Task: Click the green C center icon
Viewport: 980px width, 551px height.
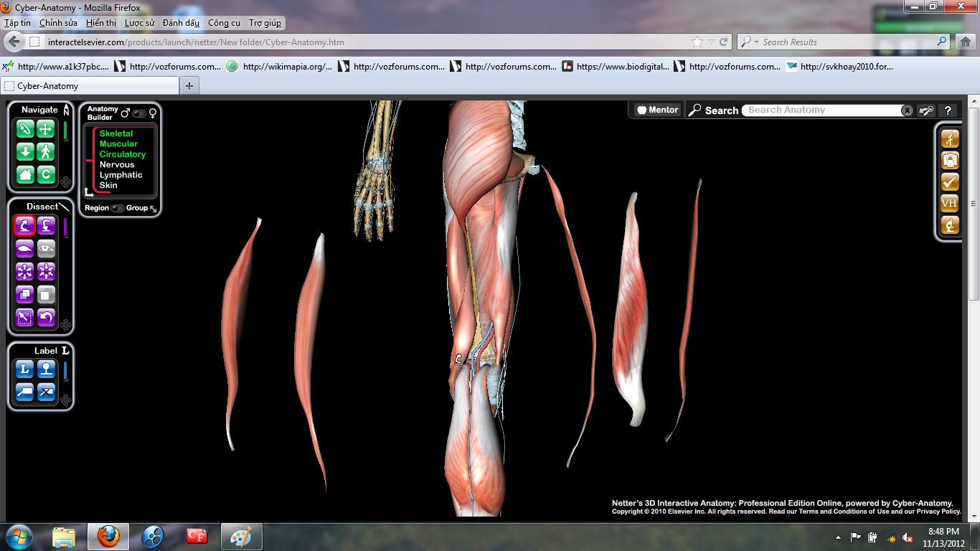Action: coord(46,174)
